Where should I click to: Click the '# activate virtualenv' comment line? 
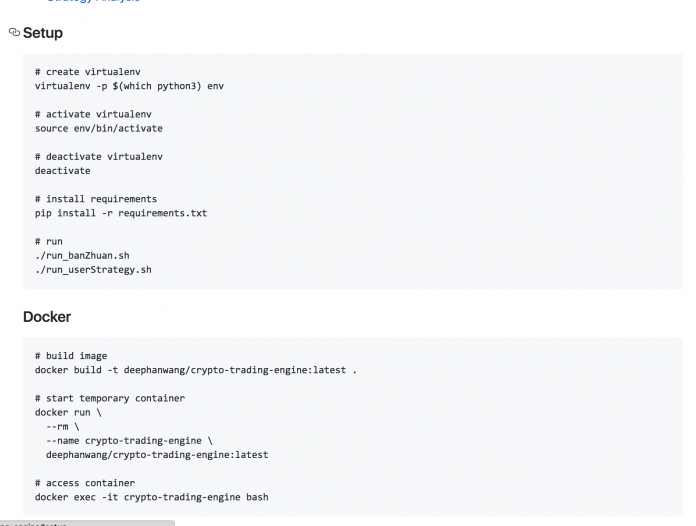tap(93, 115)
